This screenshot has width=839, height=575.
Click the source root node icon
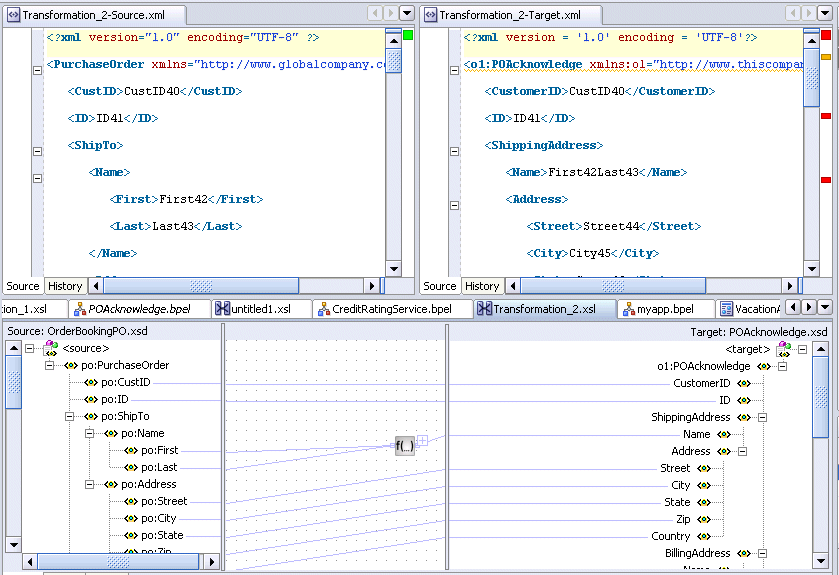click(50, 348)
